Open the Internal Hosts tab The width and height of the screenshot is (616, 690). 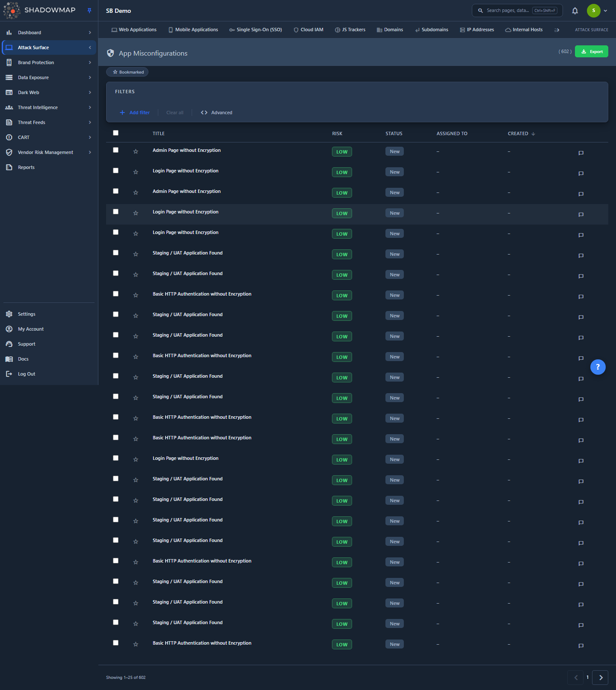524,30
